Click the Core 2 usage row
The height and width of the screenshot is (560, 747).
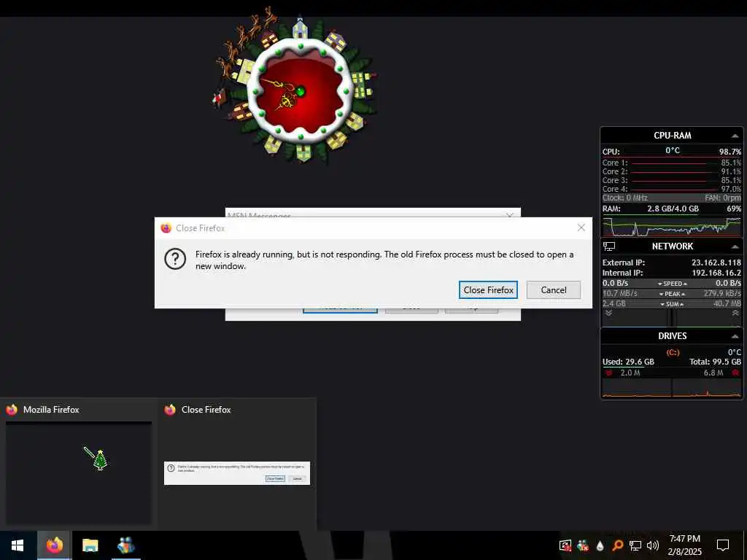[x=672, y=171]
